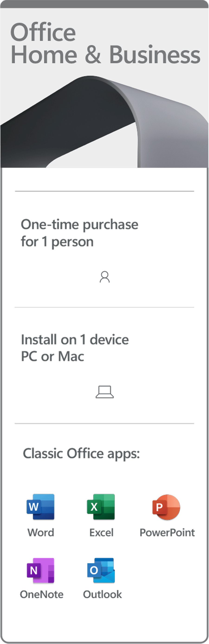Click the PC or Mac line
The image size is (209, 644).
(52, 356)
